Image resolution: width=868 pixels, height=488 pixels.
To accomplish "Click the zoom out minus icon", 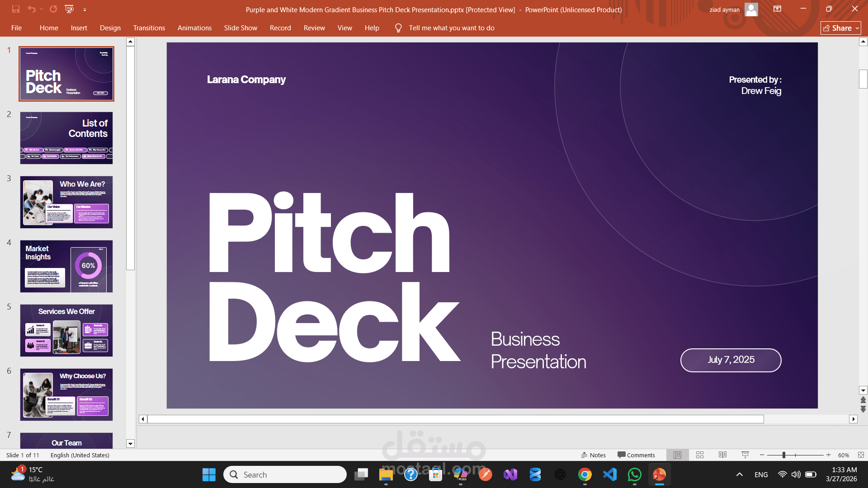I will pos(762,455).
